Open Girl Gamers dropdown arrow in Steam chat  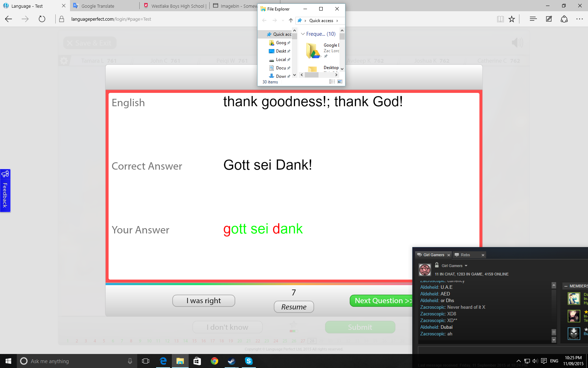pyautogui.click(x=466, y=266)
